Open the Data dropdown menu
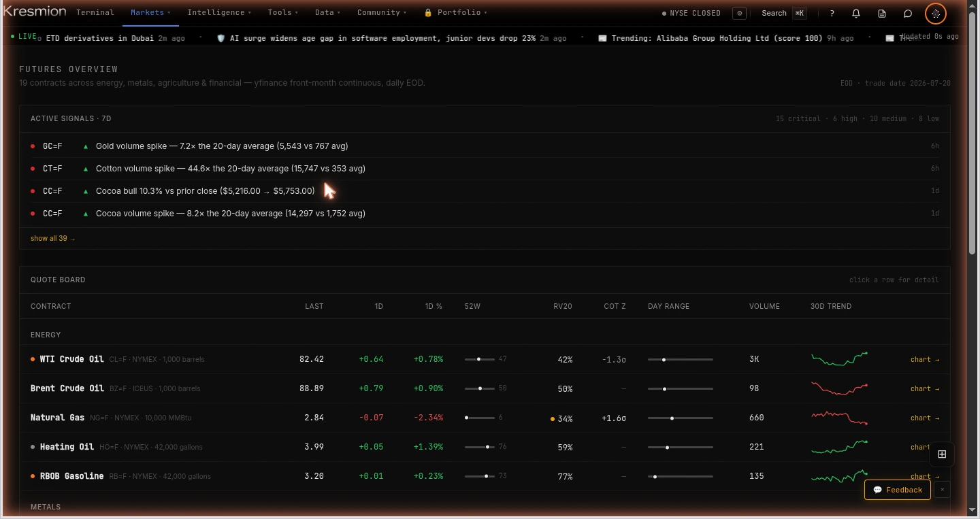 tap(328, 12)
